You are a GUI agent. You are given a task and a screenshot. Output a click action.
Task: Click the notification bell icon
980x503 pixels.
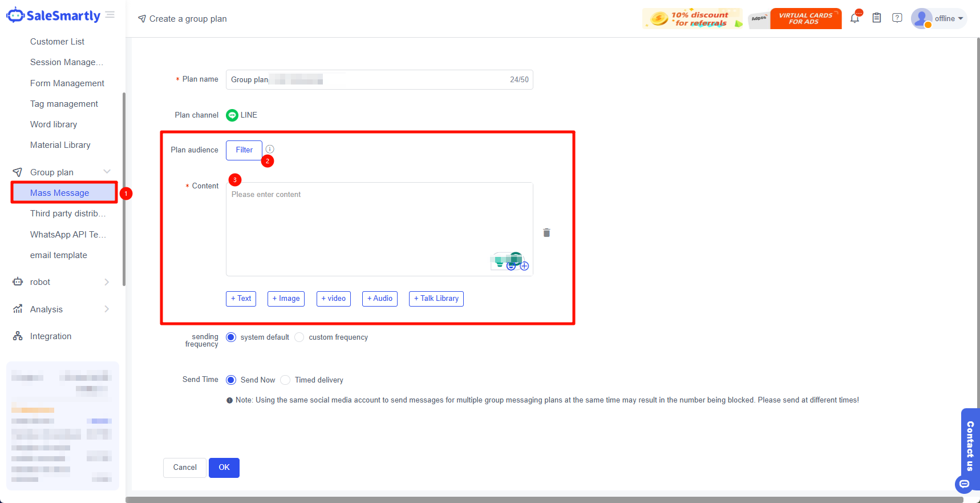pyautogui.click(x=855, y=18)
